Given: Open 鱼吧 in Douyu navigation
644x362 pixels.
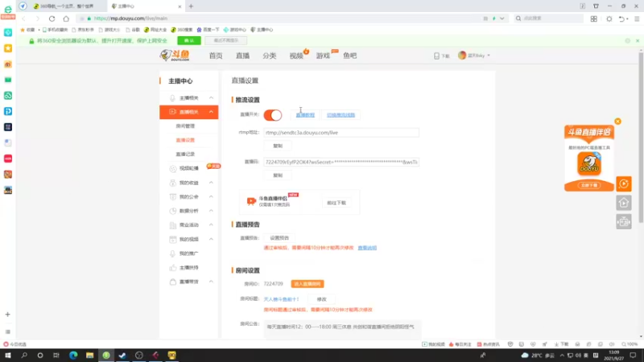Looking at the screenshot, I should coord(350,56).
